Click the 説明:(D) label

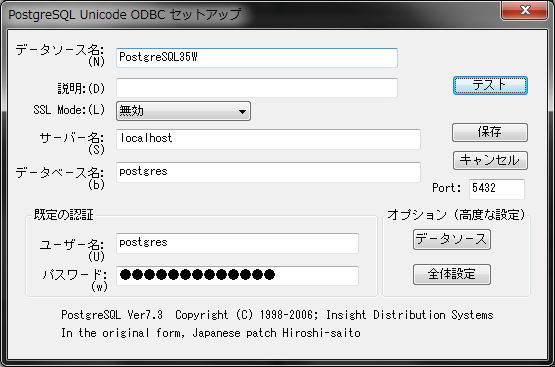81,88
